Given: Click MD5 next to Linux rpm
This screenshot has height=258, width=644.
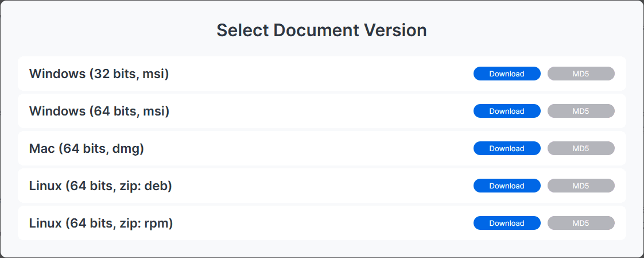Looking at the screenshot, I should coord(581,223).
